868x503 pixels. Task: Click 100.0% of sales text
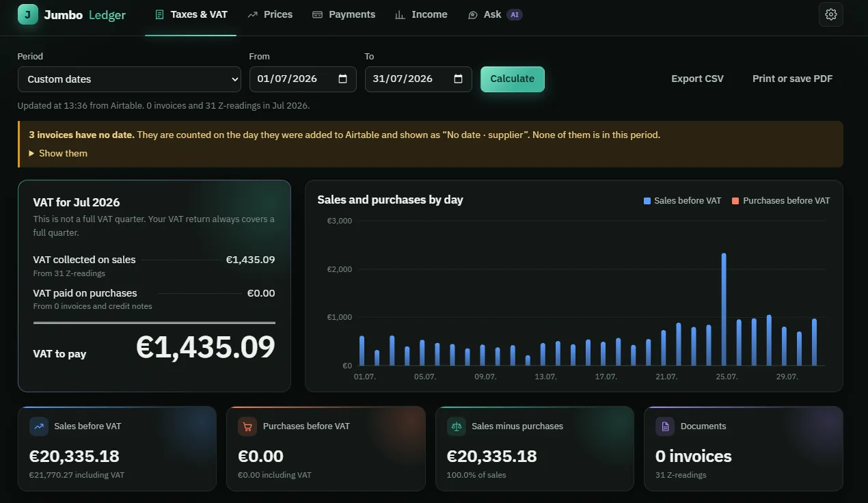tap(476, 475)
